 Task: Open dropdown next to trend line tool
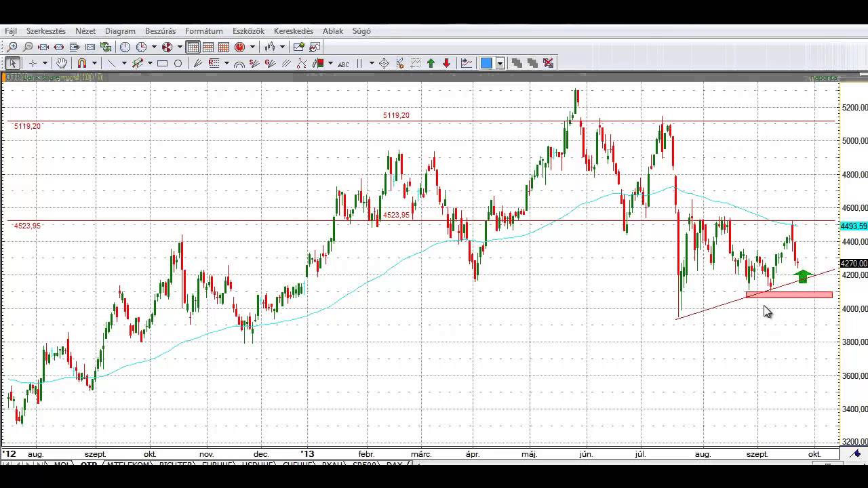[124, 63]
